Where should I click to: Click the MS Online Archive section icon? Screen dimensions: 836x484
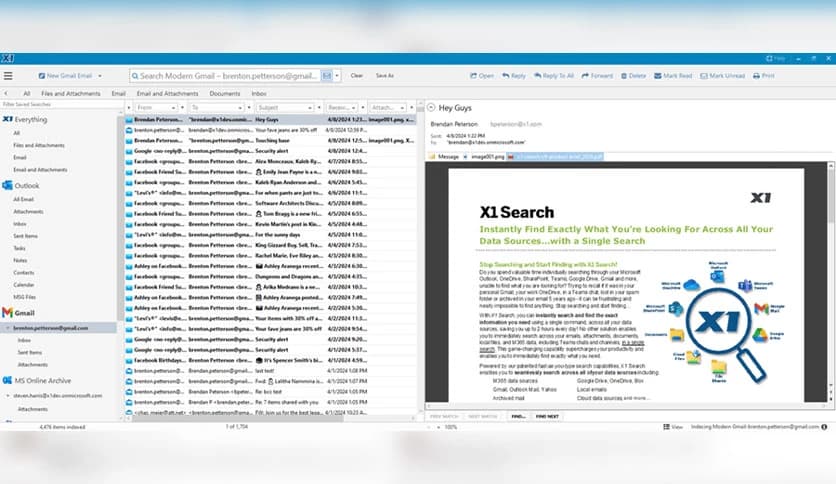[7, 380]
